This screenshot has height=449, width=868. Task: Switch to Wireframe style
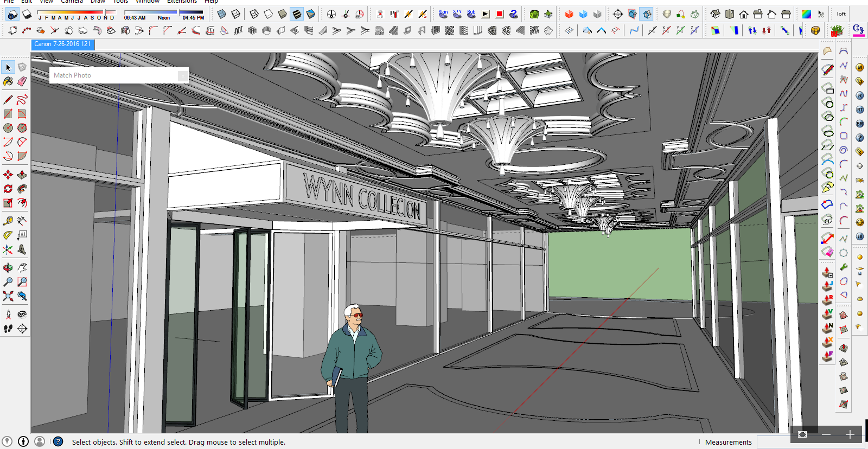pyautogui.click(x=254, y=14)
